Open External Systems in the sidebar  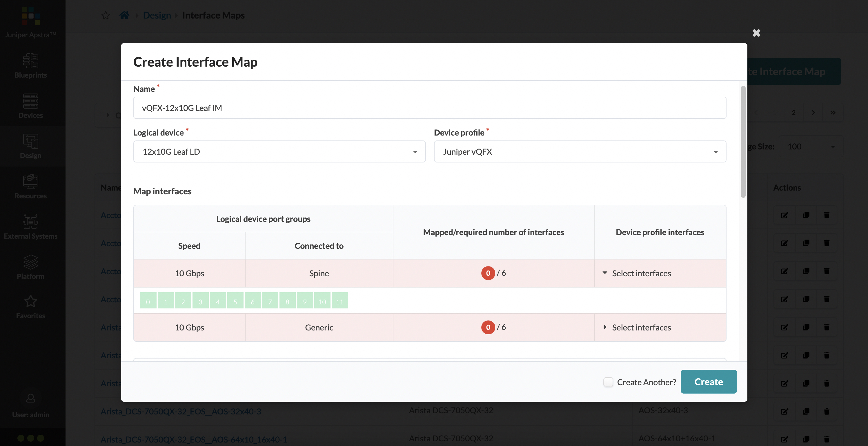coord(31,227)
